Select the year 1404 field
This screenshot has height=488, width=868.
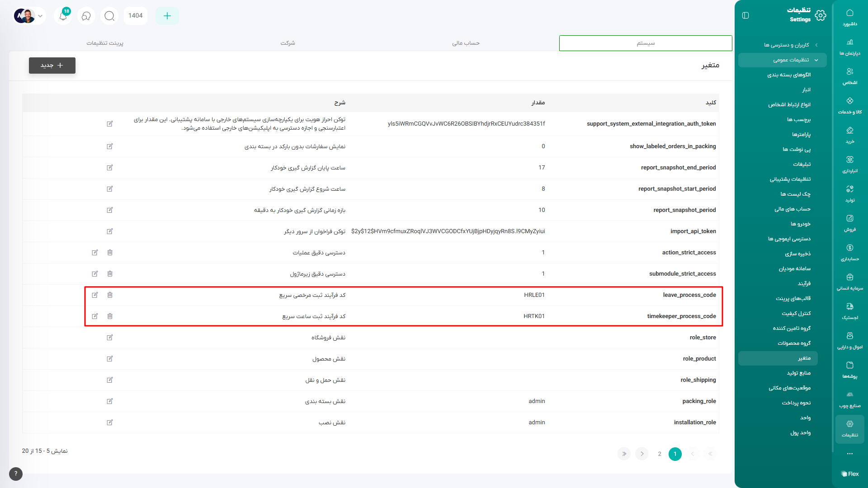135,16
